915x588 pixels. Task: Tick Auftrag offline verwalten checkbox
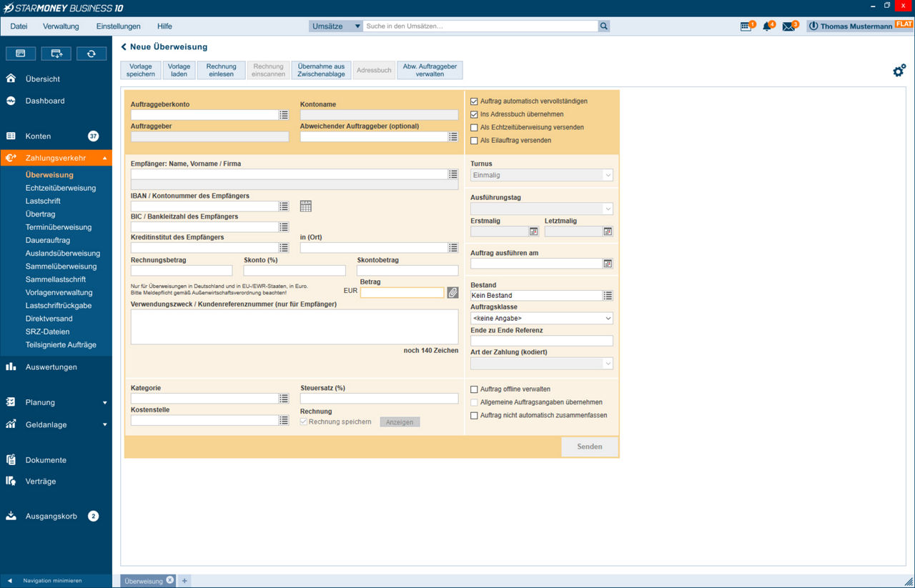tap(474, 389)
